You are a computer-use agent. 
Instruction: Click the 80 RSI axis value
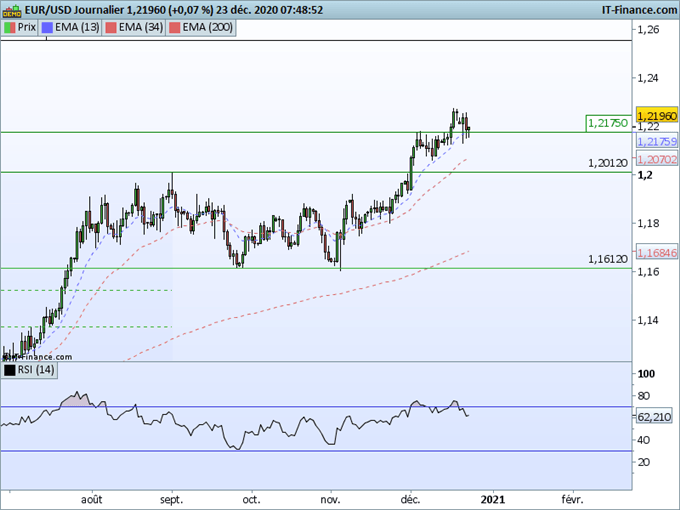tap(644, 396)
